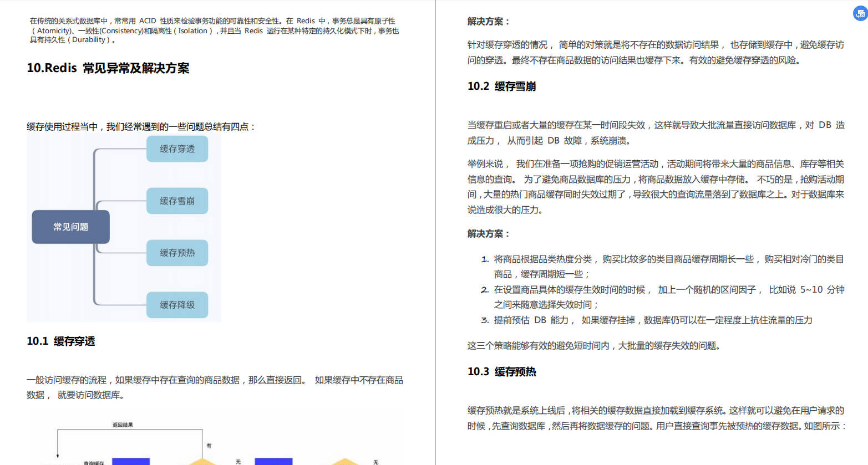Click list item 2 starting '在设置商品具体的缓存失效时间'
The image size is (868, 465).
tap(662, 297)
